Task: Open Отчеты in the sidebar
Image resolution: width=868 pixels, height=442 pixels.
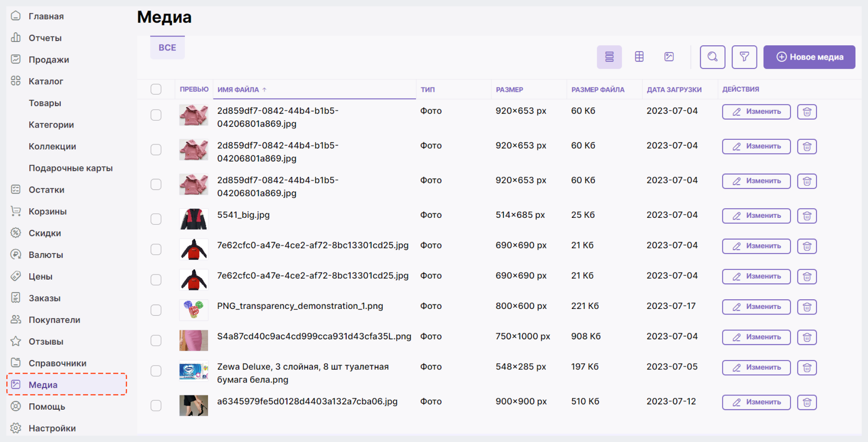Action: [45, 38]
